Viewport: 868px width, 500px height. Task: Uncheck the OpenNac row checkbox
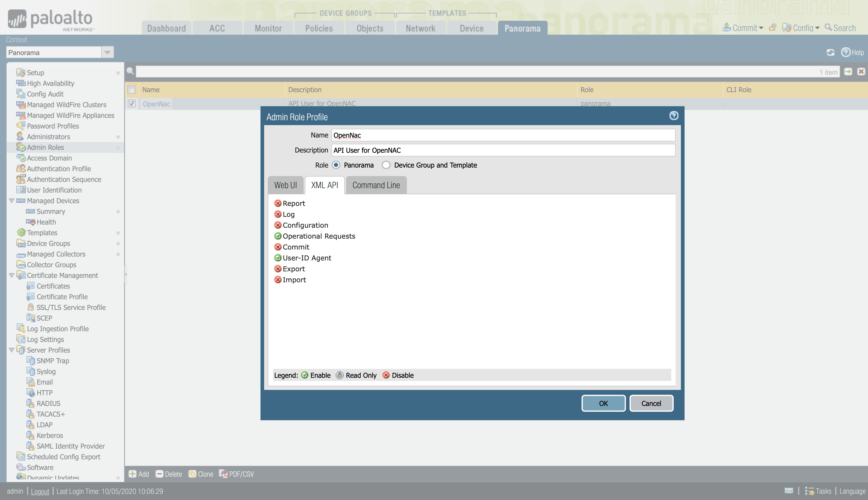click(132, 103)
